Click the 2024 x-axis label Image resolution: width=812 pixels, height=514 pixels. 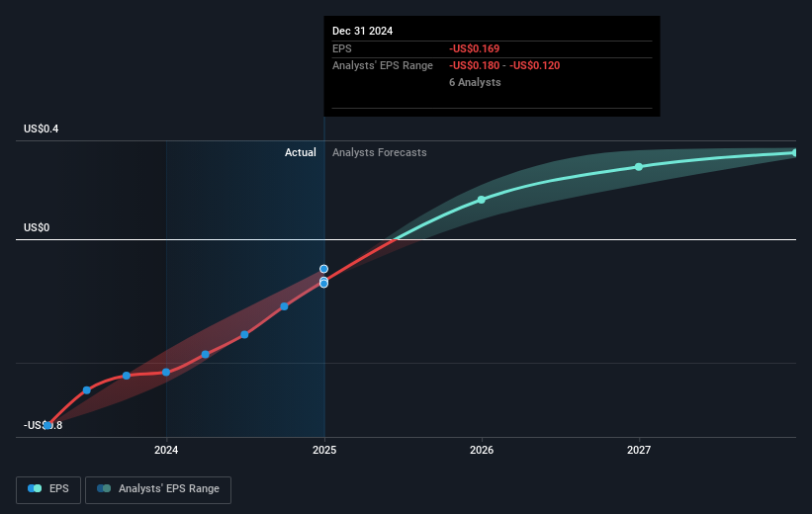click(166, 450)
